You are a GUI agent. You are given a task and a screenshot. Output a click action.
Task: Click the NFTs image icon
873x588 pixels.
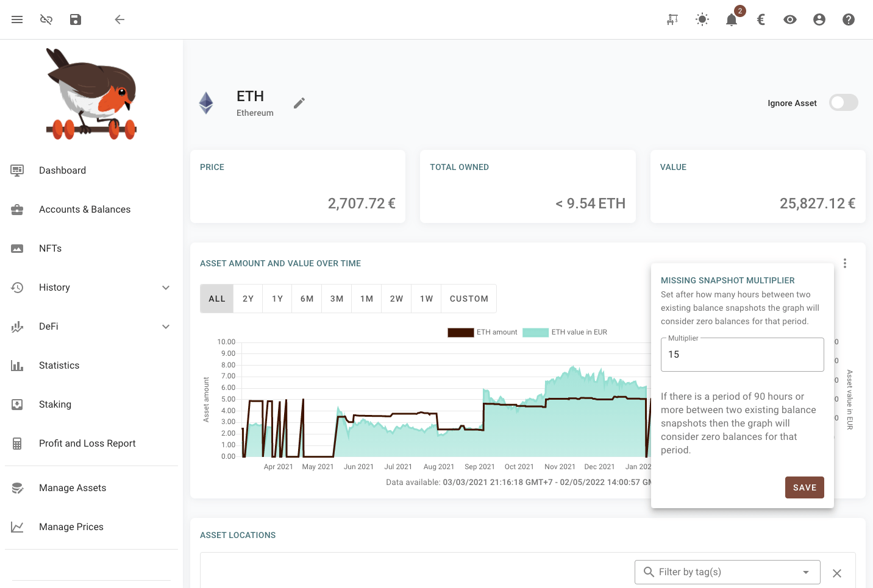coord(17,249)
